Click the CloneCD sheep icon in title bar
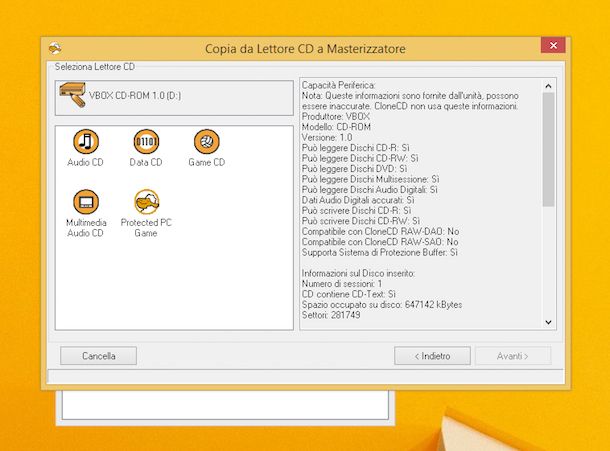610x451 pixels. (55, 48)
